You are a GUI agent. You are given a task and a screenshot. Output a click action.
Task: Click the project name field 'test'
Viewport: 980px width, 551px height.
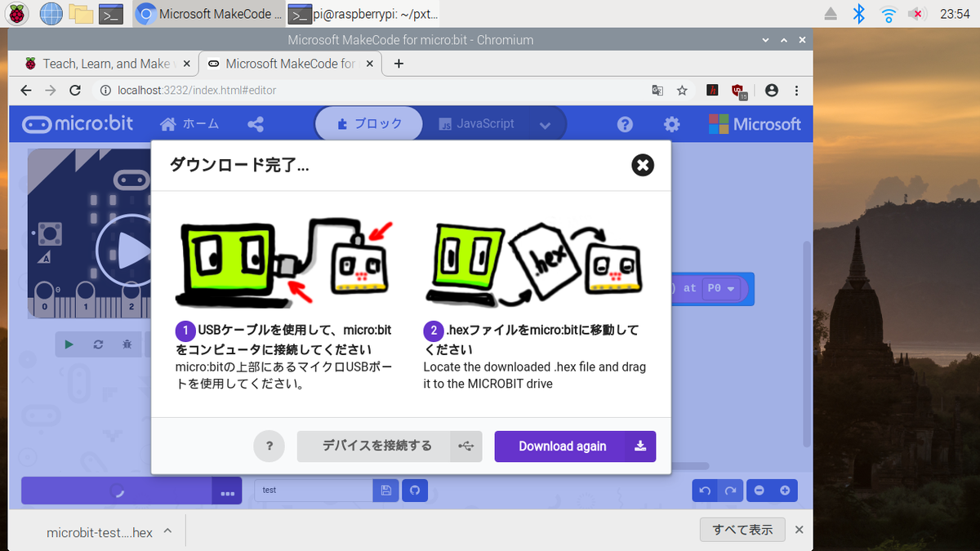[314, 490]
